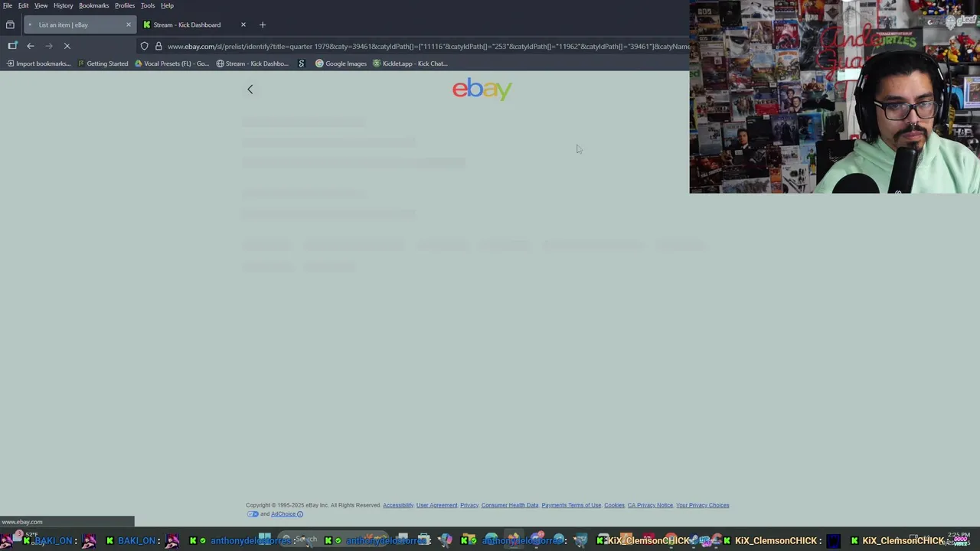Open the AdChoice link

pos(283,514)
